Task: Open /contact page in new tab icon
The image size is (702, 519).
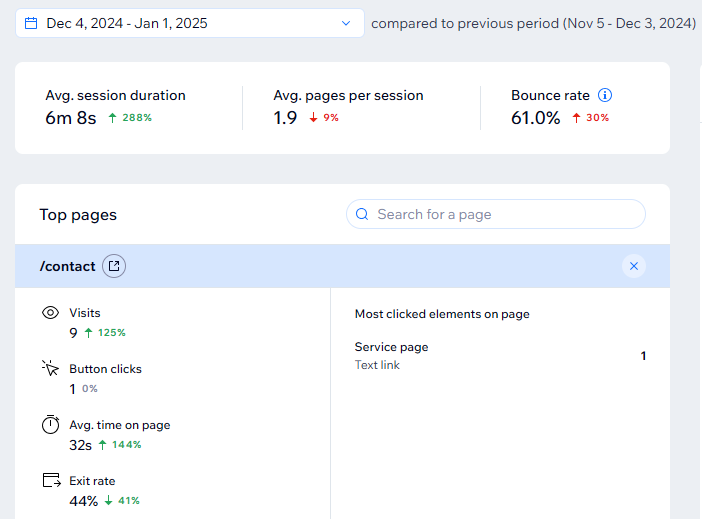Action: point(114,266)
